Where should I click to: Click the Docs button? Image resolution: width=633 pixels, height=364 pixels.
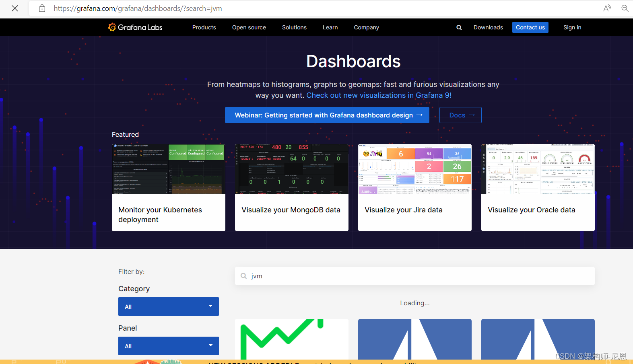pos(460,115)
